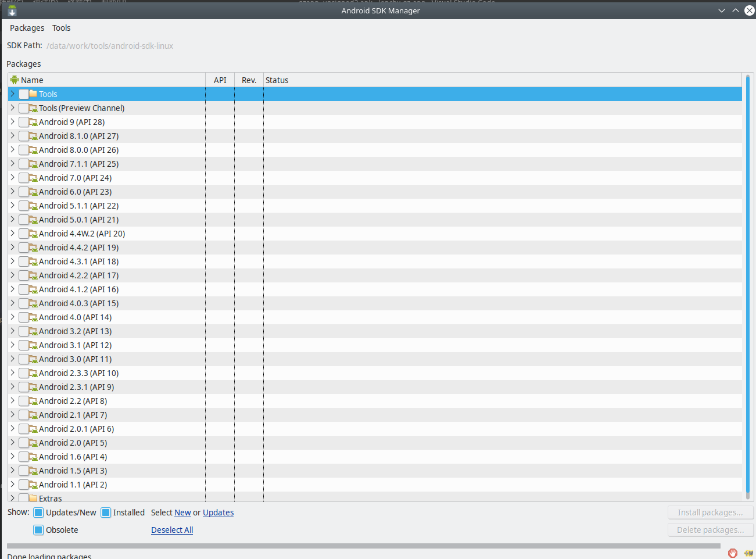Click the Android 3.1 (API 12) platform icon
This screenshot has width=756, height=559.
(x=33, y=345)
